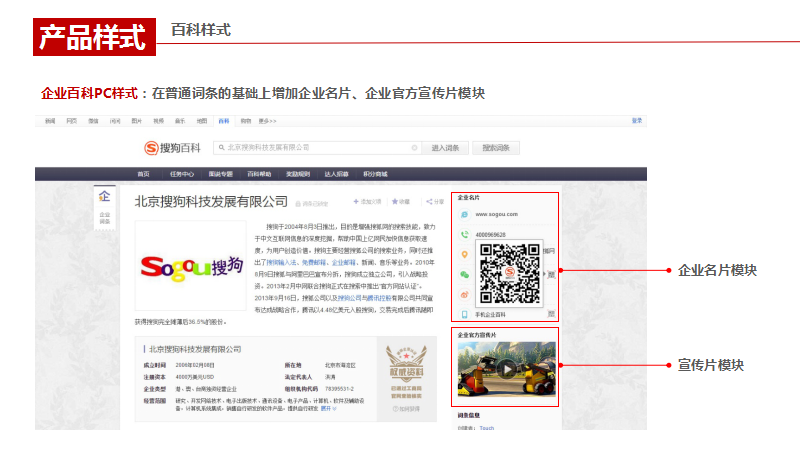Select 视频 in the top bar
Viewport: 800px width, 449px height.
click(159, 121)
